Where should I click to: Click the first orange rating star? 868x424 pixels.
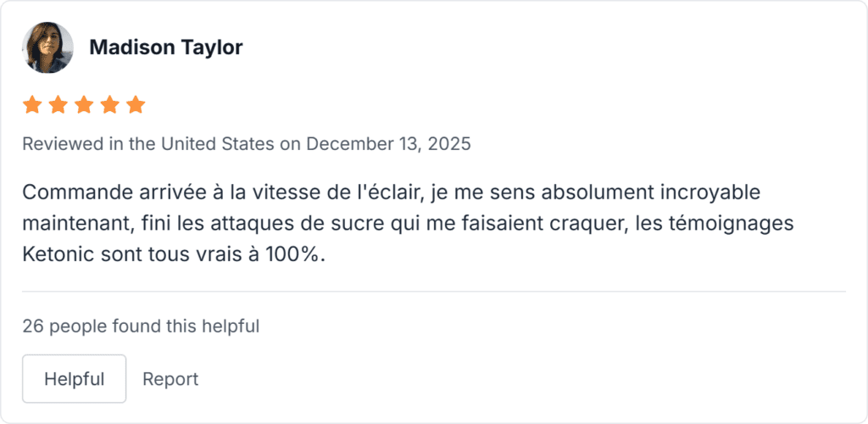pyautogui.click(x=32, y=105)
